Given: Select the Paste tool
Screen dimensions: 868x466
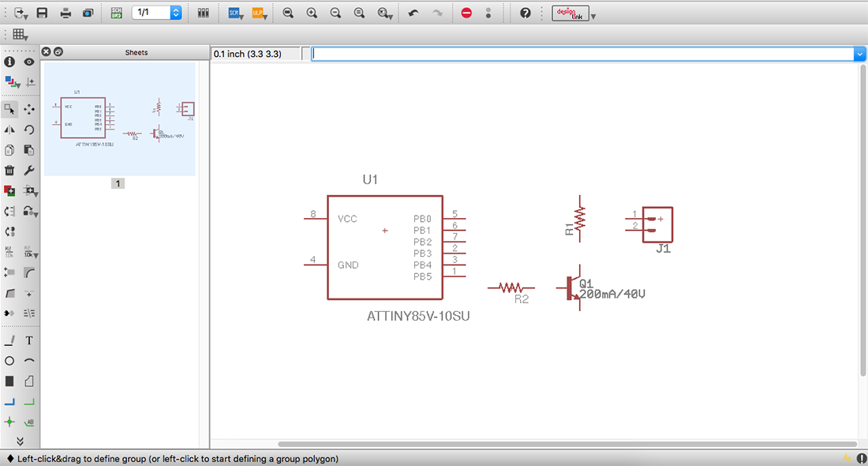Looking at the screenshot, I should tap(29, 150).
